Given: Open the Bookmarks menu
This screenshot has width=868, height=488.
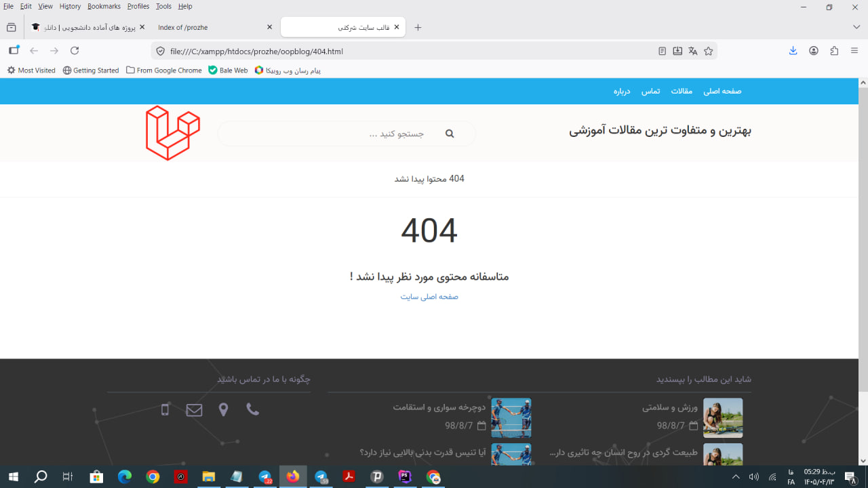Looking at the screenshot, I should tap(104, 6).
